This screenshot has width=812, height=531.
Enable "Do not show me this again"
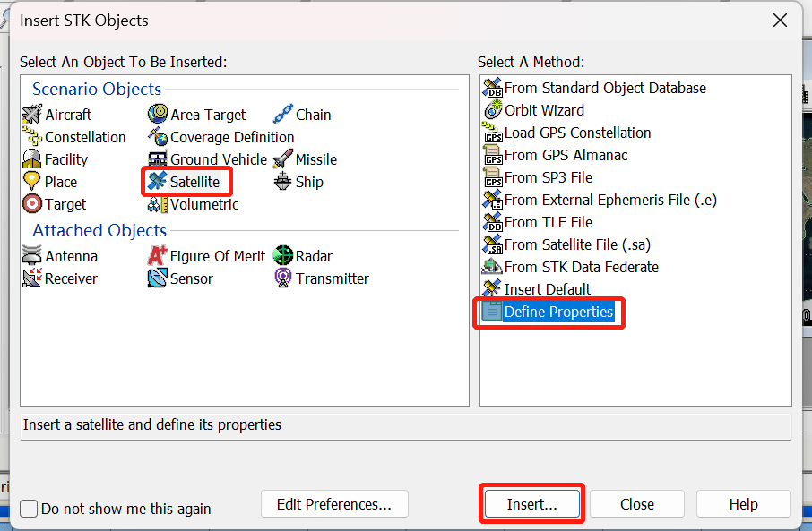pyautogui.click(x=30, y=509)
